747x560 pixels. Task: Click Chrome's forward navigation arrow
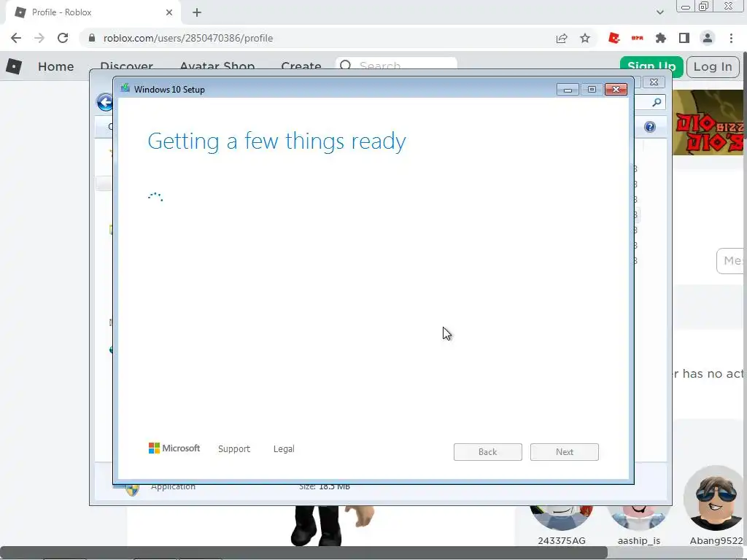pos(39,38)
